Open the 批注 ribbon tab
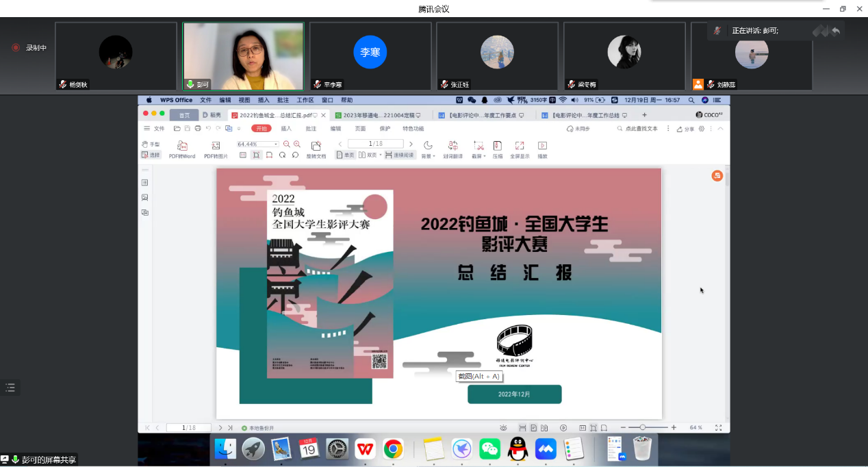 point(311,129)
